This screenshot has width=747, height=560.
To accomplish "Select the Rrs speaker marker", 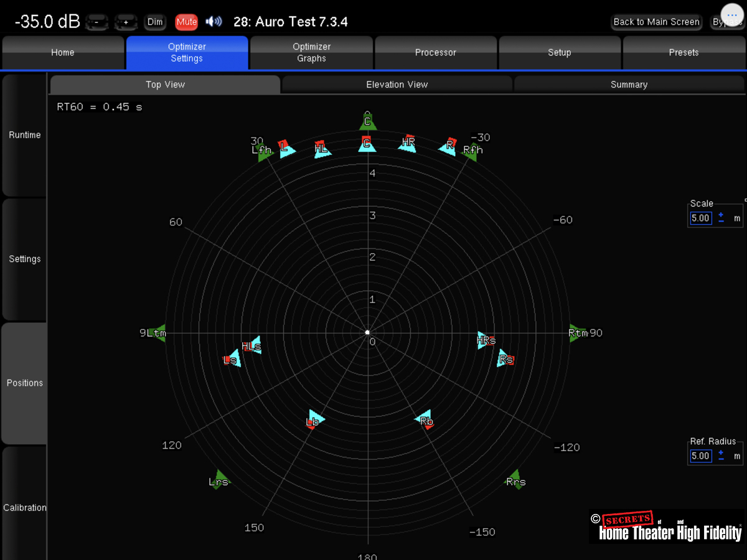I will pyautogui.click(x=515, y=480).
